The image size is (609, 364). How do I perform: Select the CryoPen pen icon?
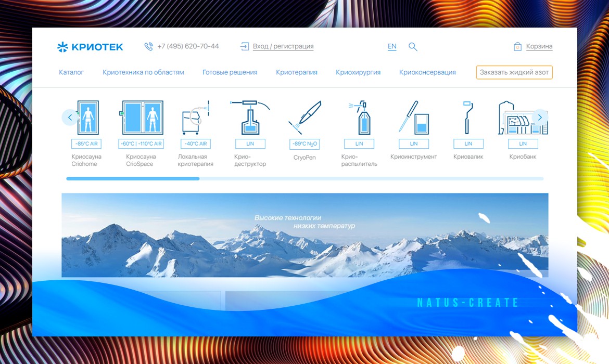pos(305,117)
